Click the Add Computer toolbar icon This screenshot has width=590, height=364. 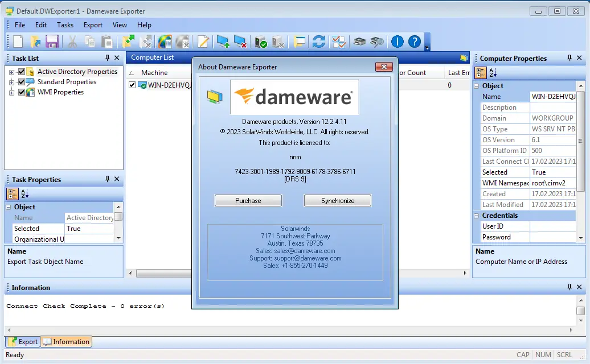[223, 41]
